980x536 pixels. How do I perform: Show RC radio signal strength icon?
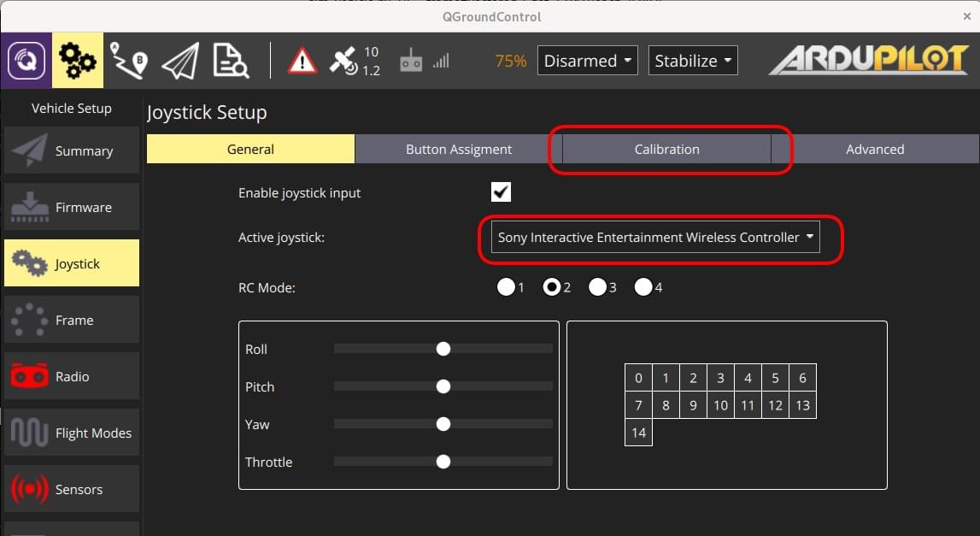pos(424,62)
